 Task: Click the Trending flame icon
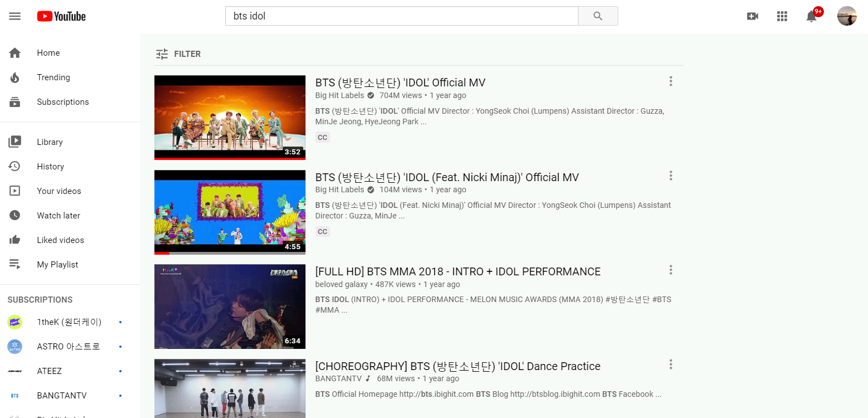pos(15,77)
